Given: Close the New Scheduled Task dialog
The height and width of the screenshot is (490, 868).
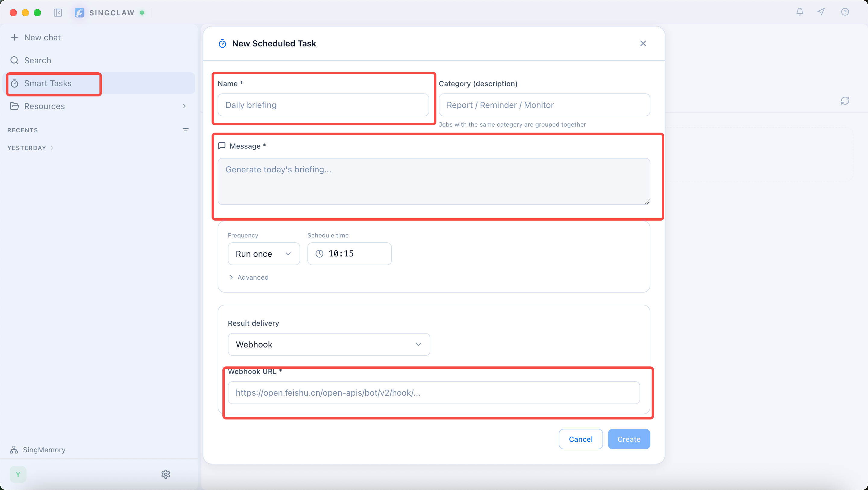Looking at the screenshot, I should (x=643, y=43).
